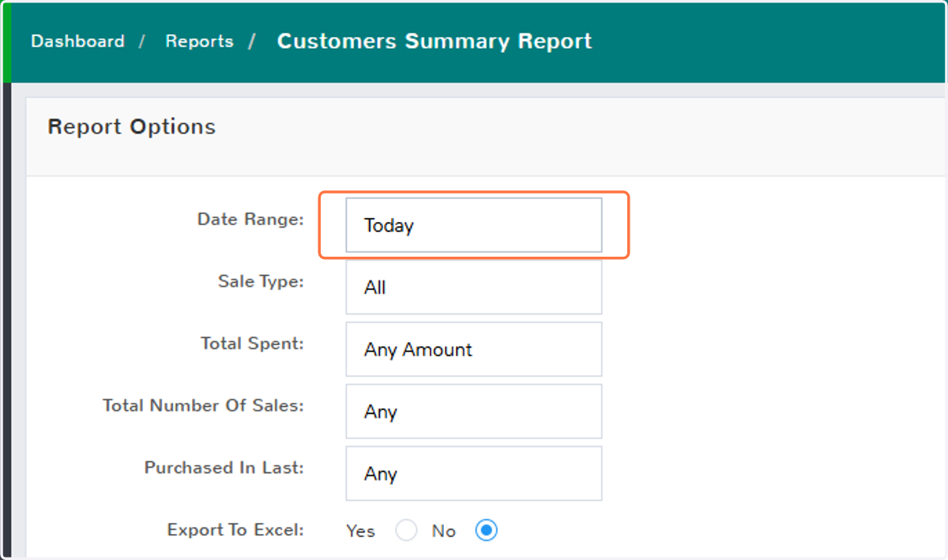Click the Total Number Of Sales label
The height and width of the screenshot is (560, 948).
[x=203, y=405]
